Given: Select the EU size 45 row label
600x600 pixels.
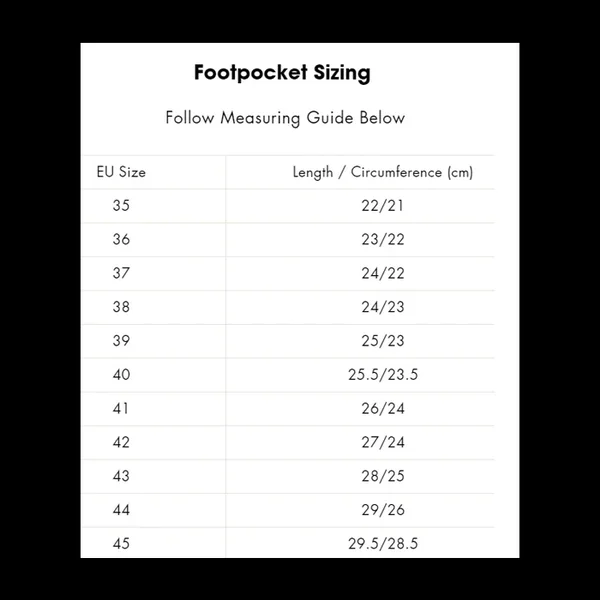Looking at the screenshot, I should point(121,545).
